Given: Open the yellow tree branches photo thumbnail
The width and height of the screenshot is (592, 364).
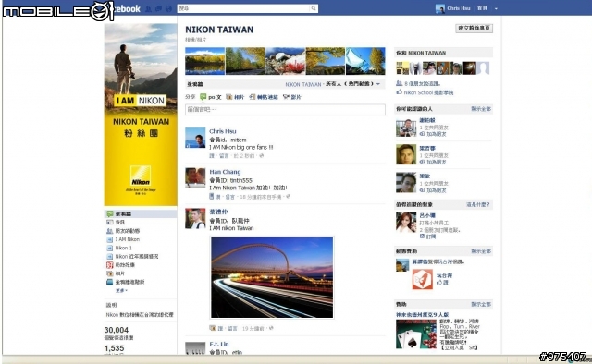Looking at the screenshot, I should point(326,61).
